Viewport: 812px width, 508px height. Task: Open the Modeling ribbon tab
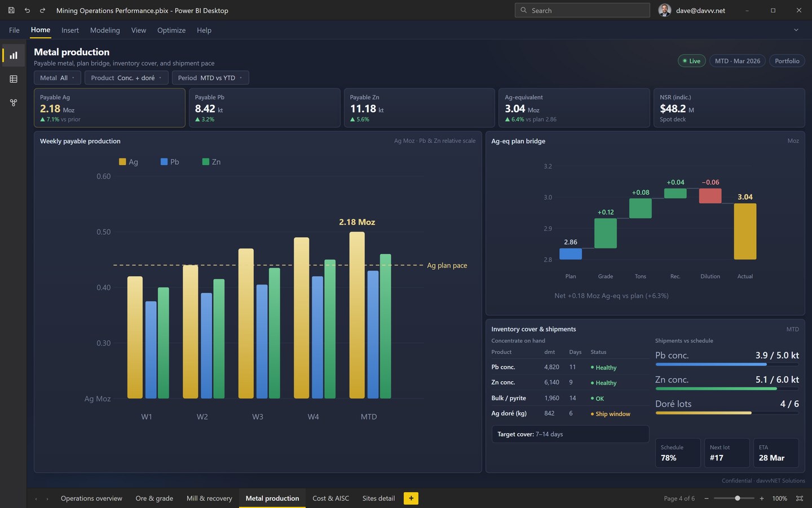point(105,30)
